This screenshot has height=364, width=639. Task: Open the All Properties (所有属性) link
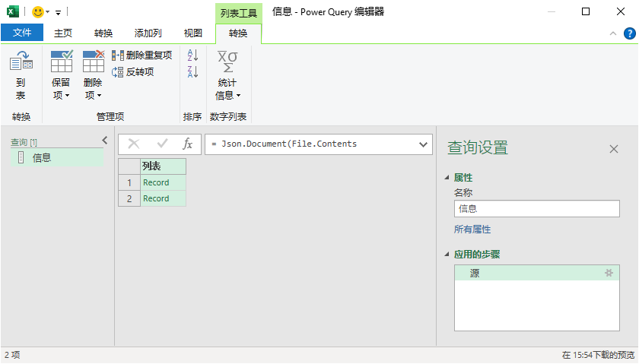coord(472,229)
